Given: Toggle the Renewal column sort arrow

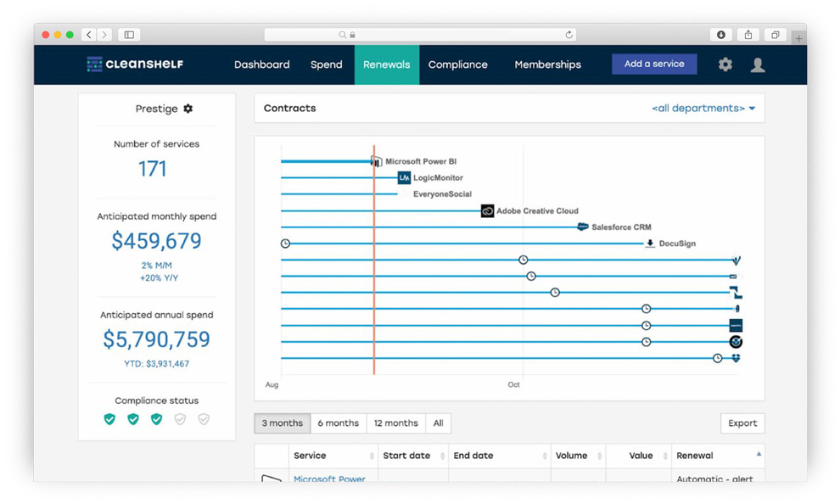Looking at the screenshot, I should (759, 454).
